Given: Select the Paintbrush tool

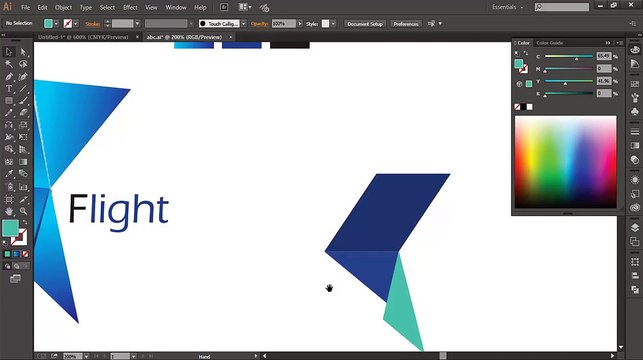Looking at the screenshot, I should coord(23,101).
